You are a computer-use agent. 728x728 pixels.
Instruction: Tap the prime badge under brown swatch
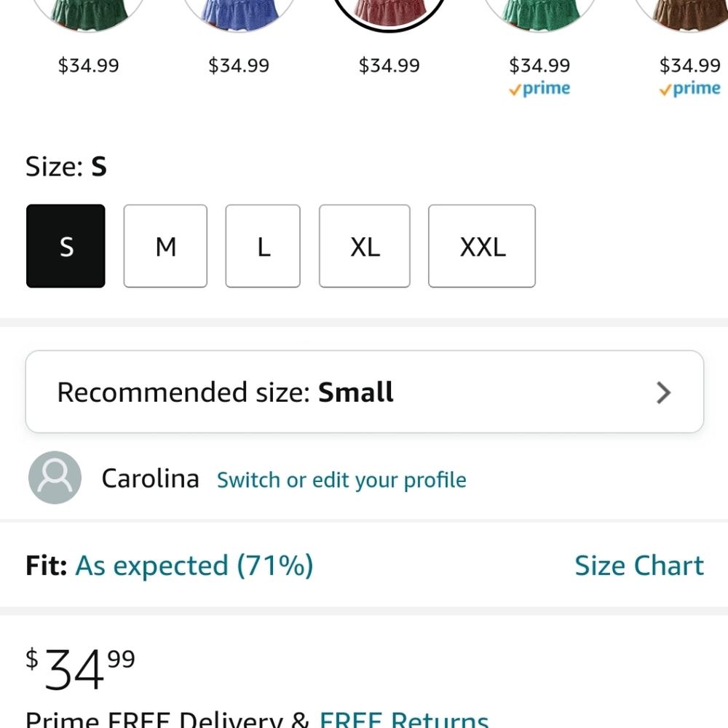click(x=690, y=88)
